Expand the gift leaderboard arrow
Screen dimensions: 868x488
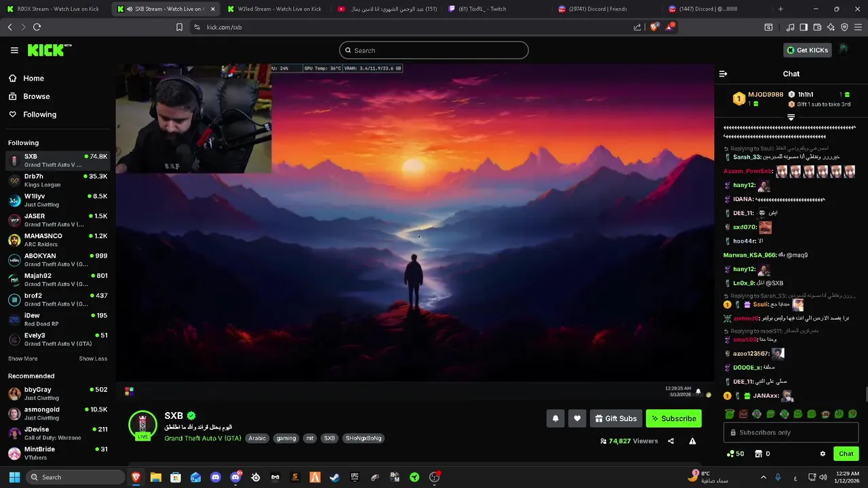coord(791,117)
